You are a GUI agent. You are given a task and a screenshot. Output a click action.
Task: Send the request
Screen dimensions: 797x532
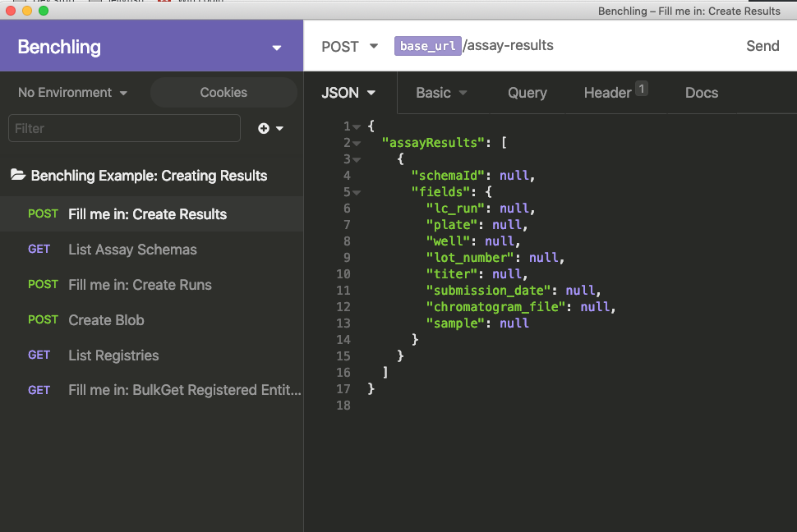tap(762, 46)
